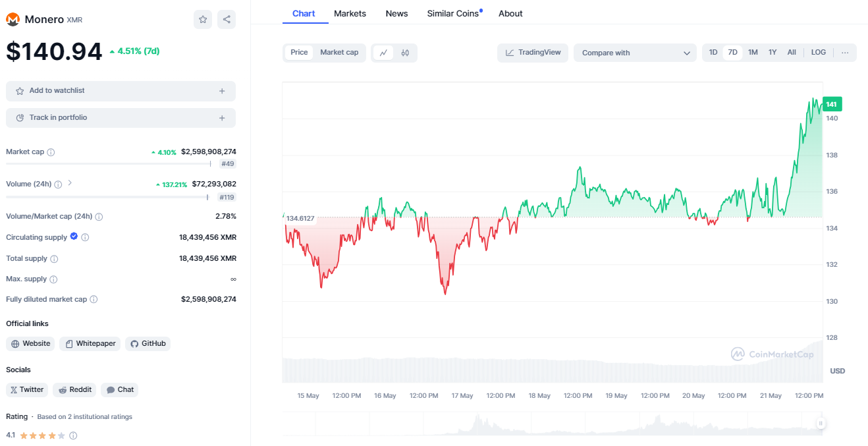Screen dimensions: 868x446
Task: Open the info icon beside Market cap
Action: [51, 152]
